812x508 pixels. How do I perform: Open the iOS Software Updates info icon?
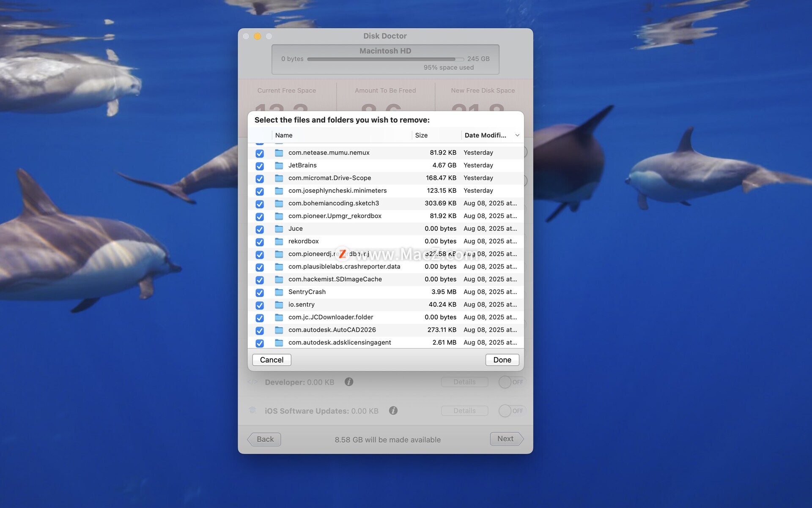coord(393,410)
